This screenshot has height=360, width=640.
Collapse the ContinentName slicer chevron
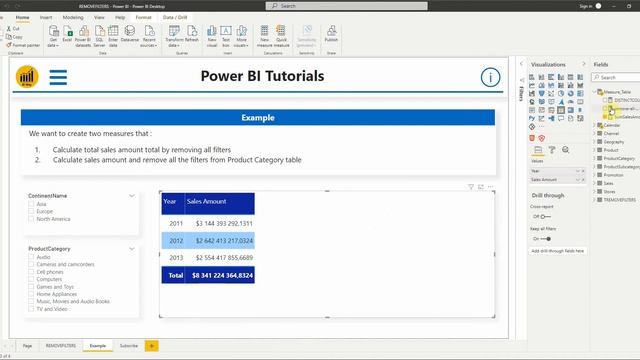point(131,196)
